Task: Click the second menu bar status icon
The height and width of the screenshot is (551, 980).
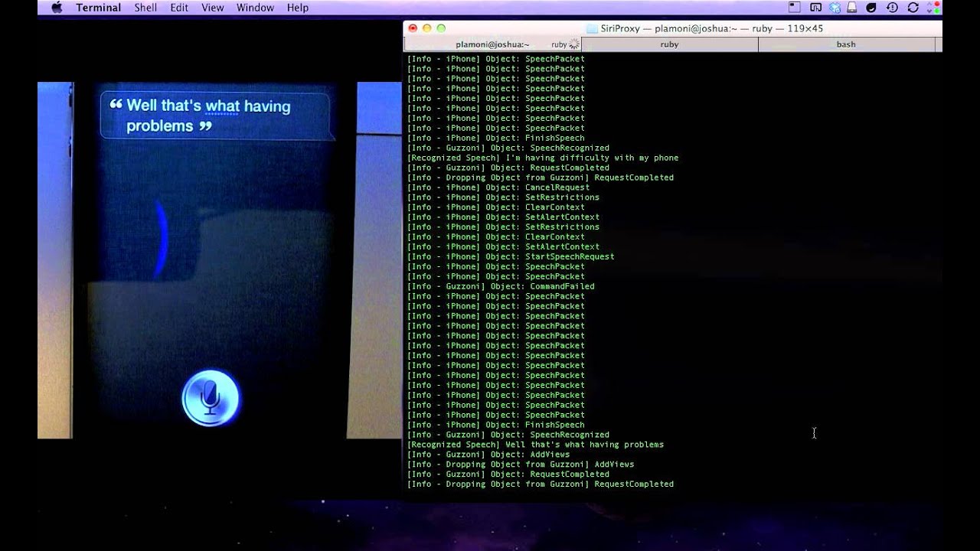Action: [815, 8]
